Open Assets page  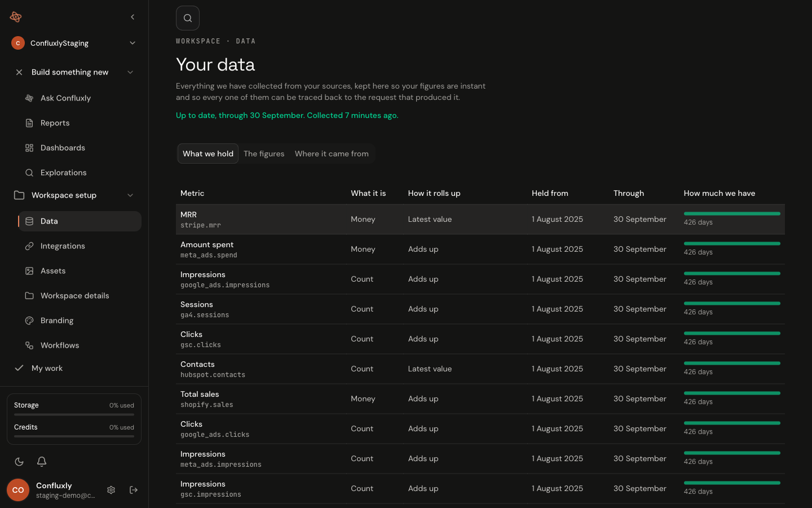80,271
